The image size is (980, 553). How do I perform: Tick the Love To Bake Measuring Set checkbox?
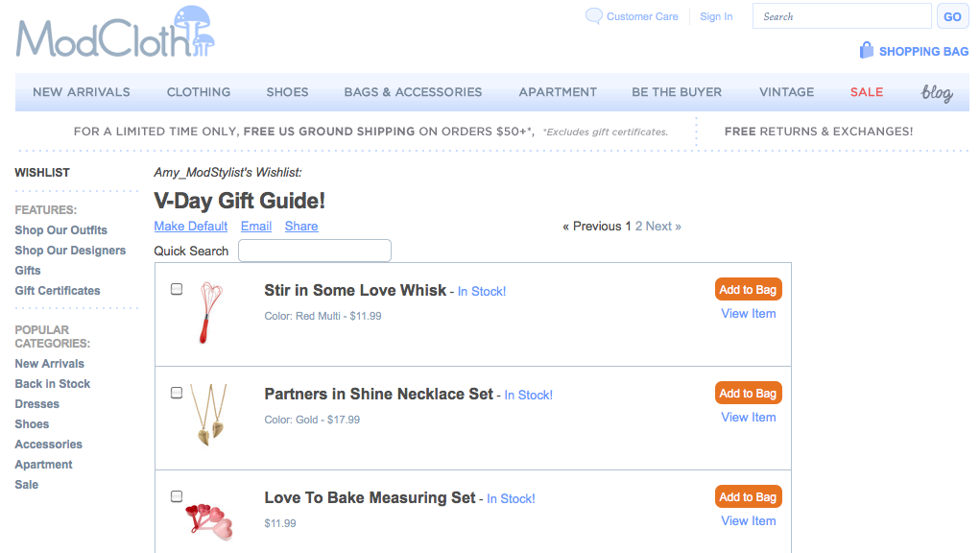177,496
